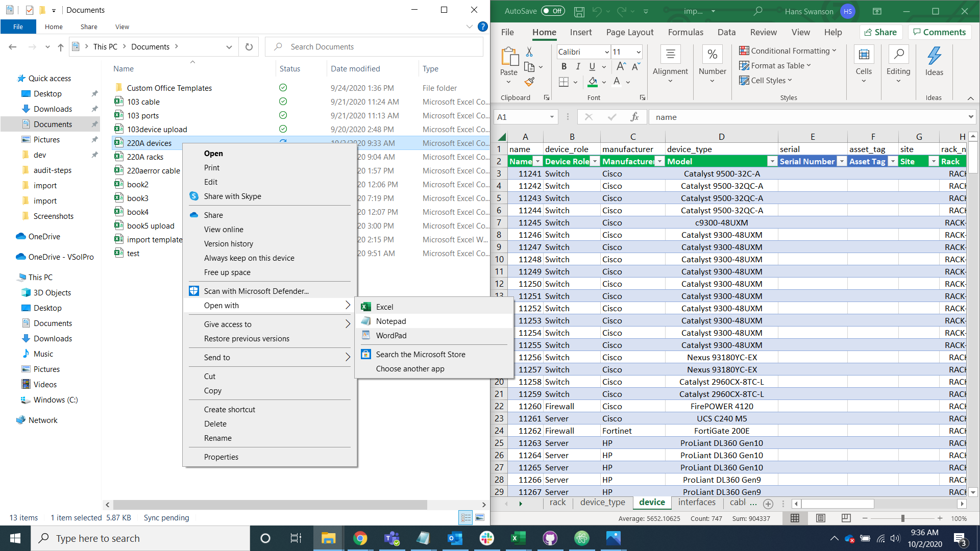The height and width of the screenshot is (551, 980).
Task: Toggle Bold formatting in Excel
Action: tap(564, 66)
